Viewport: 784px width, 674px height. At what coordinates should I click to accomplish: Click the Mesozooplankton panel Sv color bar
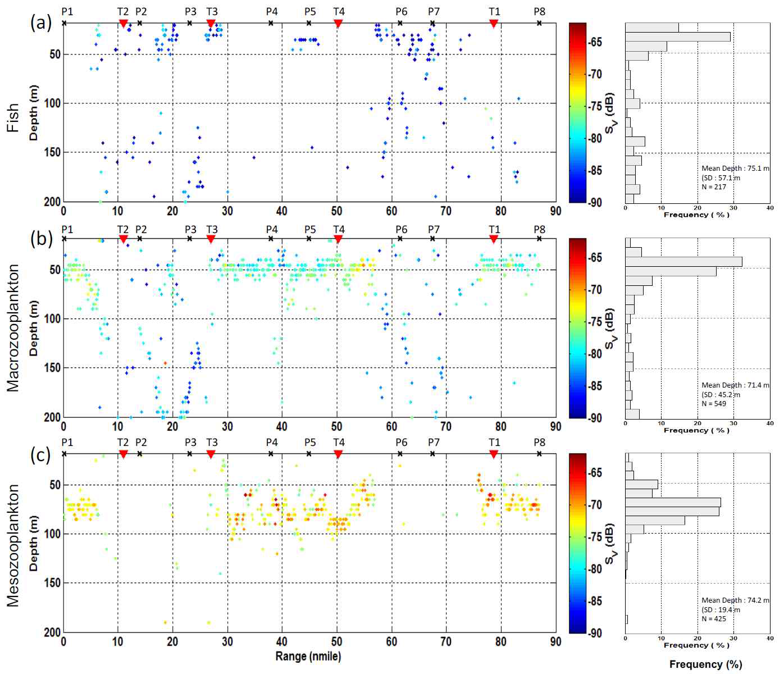577,543
